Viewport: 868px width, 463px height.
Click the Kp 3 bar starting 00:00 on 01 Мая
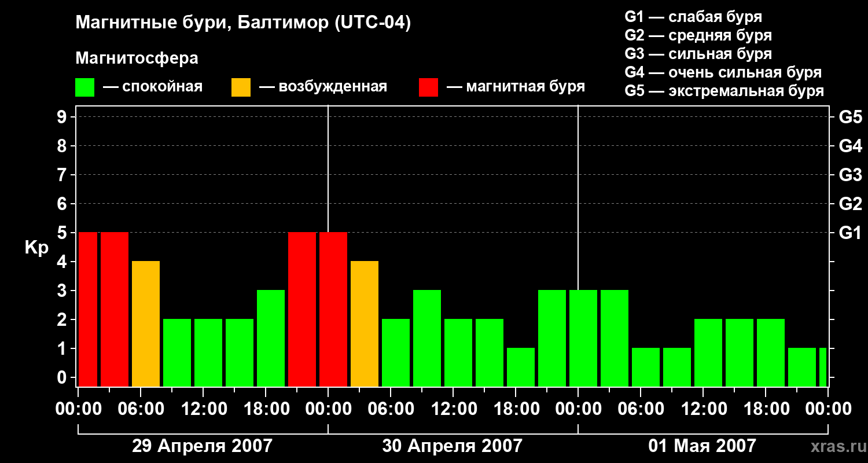(x=583, y=339)
